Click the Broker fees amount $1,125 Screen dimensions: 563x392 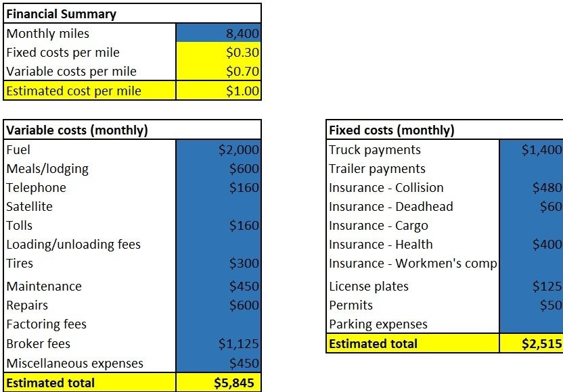[218, 344]
